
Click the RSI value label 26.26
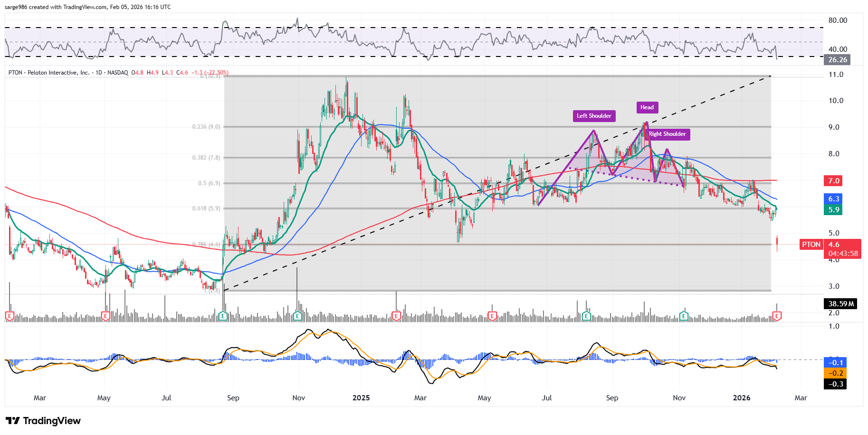point(837,60)
